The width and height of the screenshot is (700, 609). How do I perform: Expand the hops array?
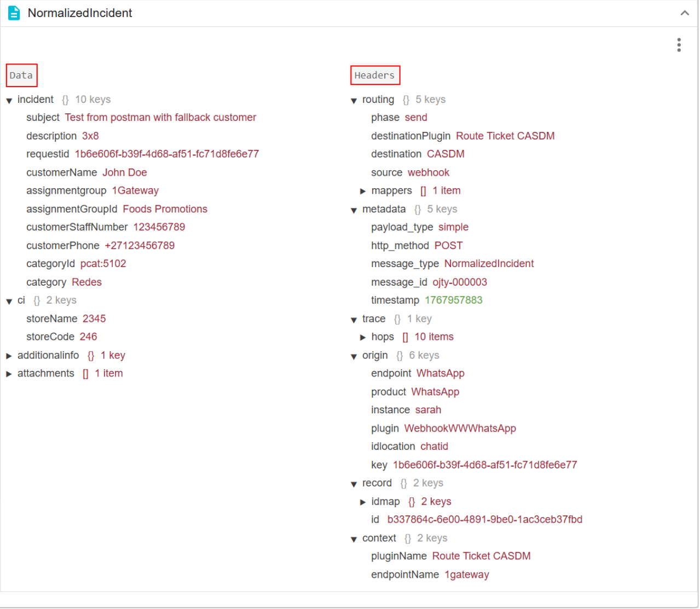tap(362, 338)
